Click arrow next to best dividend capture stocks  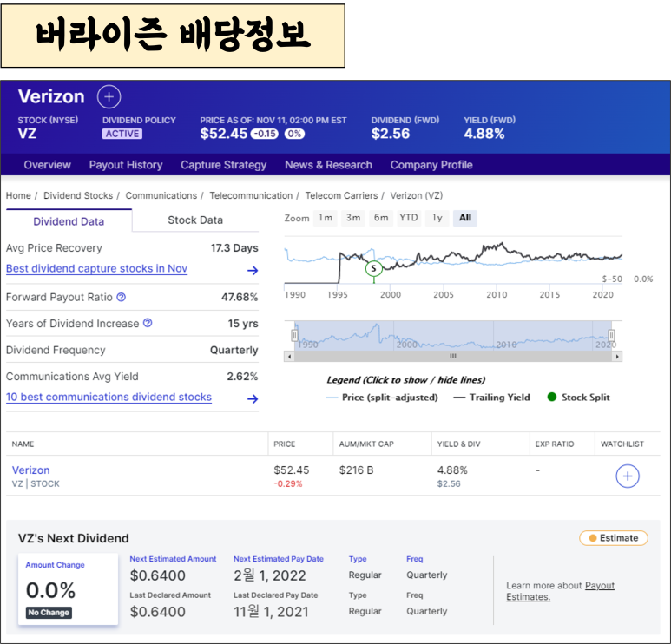point(253,270)
